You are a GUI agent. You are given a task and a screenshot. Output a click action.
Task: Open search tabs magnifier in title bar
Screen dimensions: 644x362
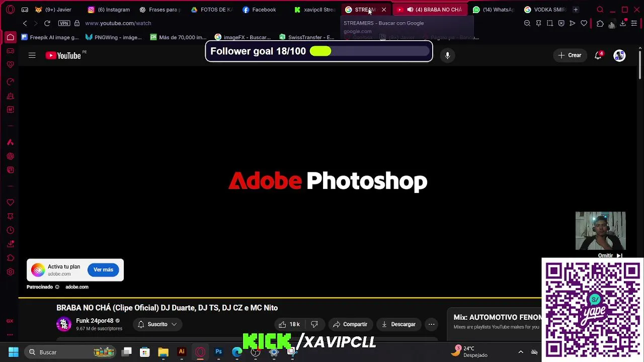[600, 10]
